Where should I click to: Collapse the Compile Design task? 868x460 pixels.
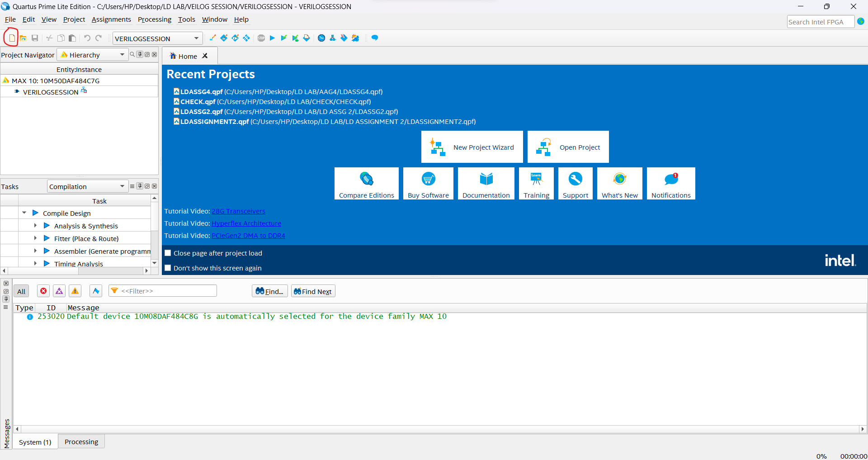[24, 213]
